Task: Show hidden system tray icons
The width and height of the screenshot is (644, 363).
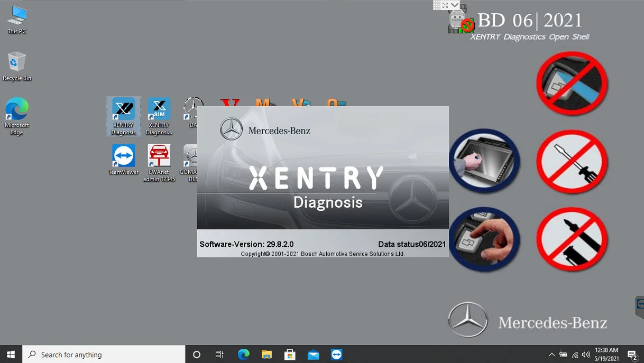Action: point(551,355)
